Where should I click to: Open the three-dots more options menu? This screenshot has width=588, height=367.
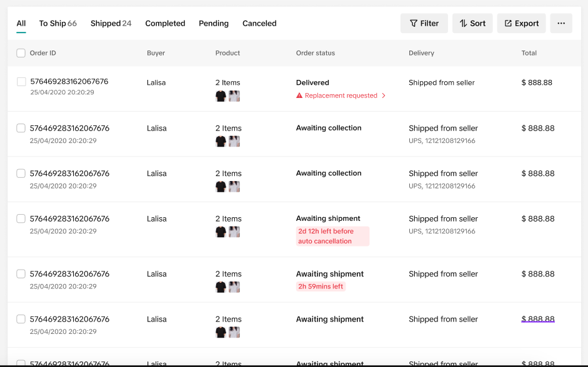[561, 24]
